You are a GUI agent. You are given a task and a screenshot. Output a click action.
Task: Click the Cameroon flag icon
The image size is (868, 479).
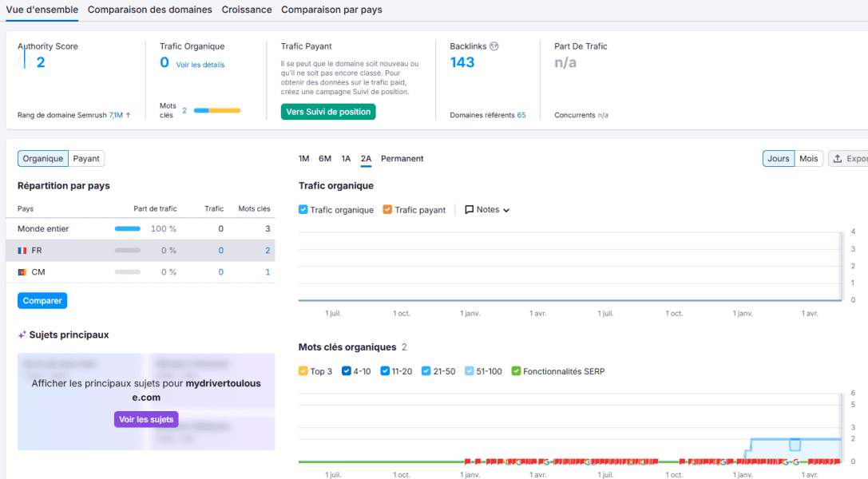coord(22,272)
